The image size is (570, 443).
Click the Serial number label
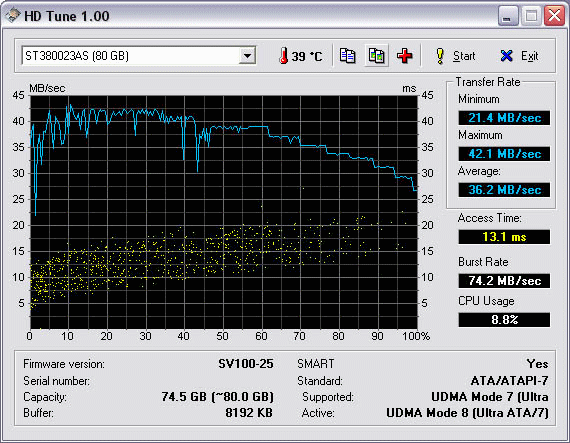click(56, 381)
